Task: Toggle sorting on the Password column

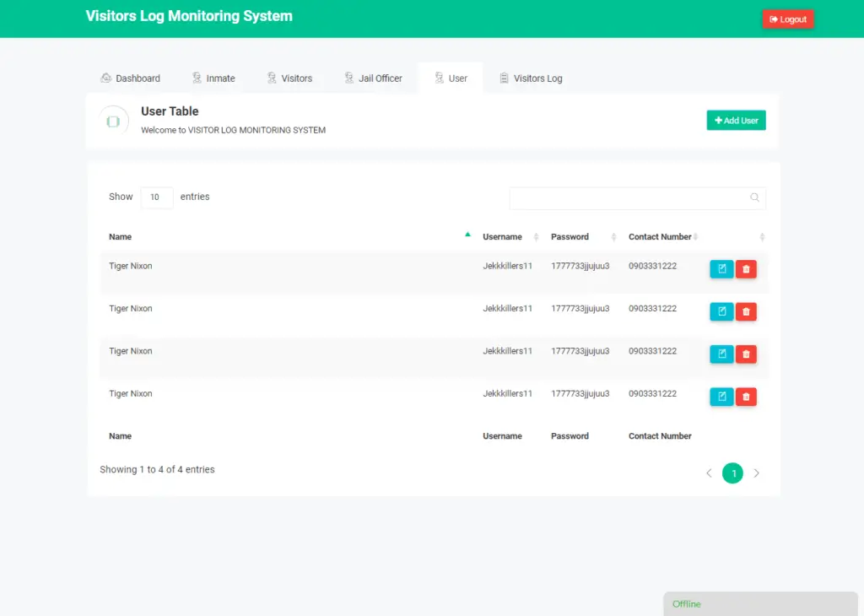Action: [570, 237]
